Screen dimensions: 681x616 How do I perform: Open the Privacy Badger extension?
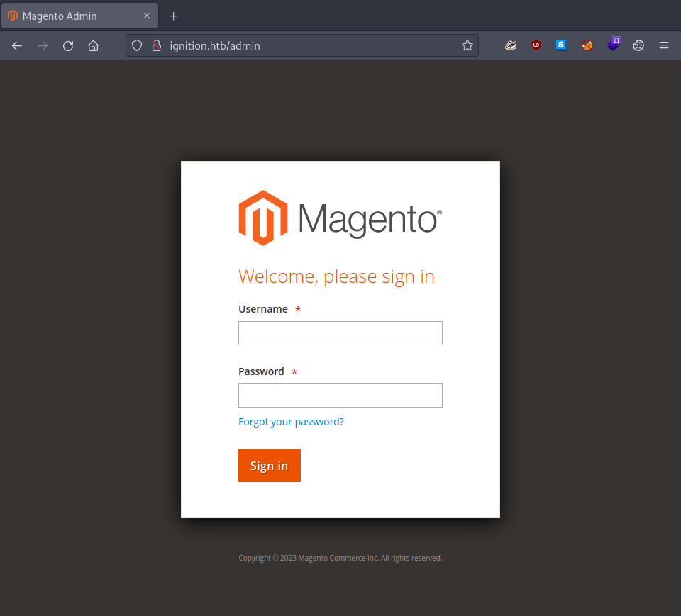pos(511,45)
